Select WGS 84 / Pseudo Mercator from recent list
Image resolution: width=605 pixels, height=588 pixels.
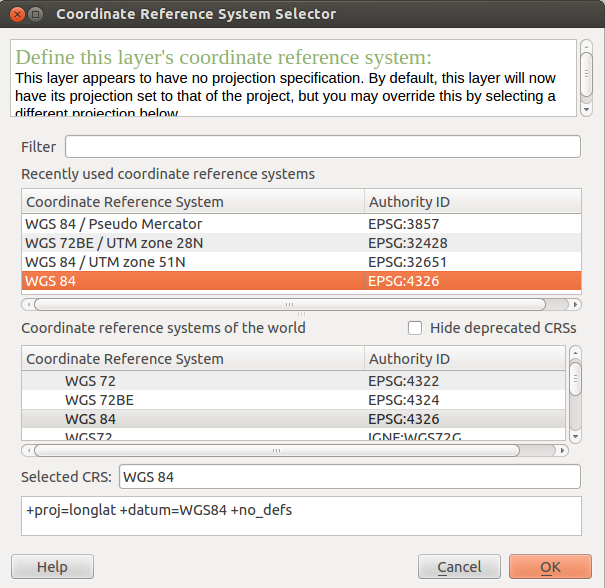pos(301,224)
